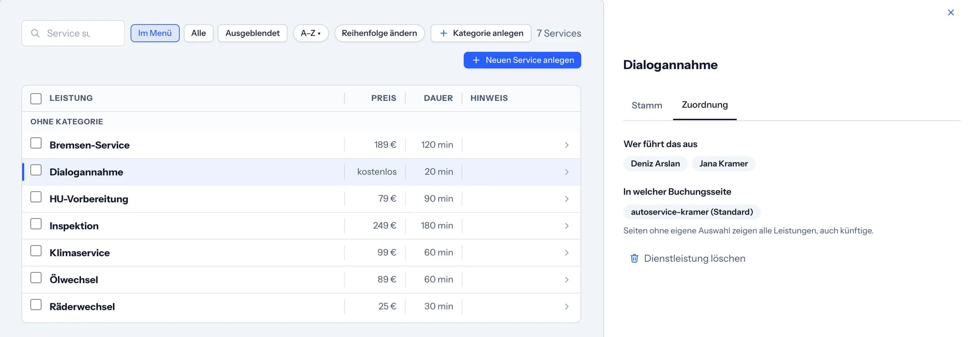This screenshot has width=980, height=337.
Task: Open Dialogannahme row chevron
Action: coord(567,172)
